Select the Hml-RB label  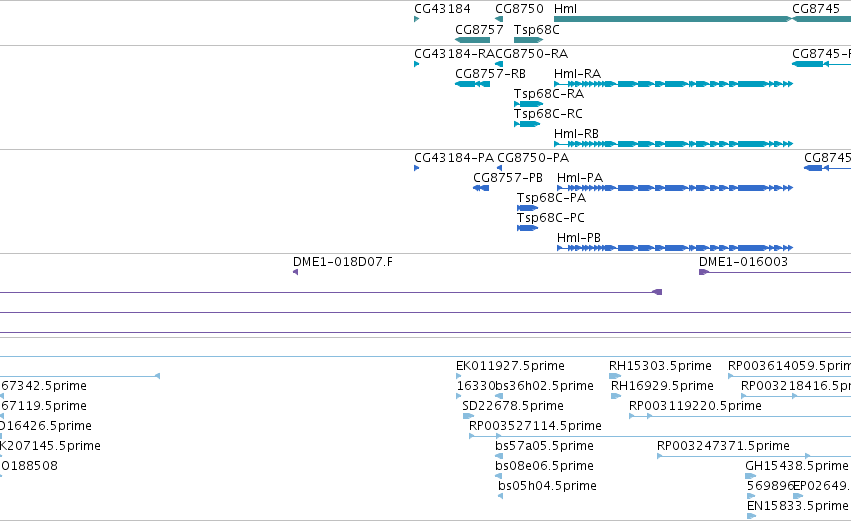tap(576, 134)
